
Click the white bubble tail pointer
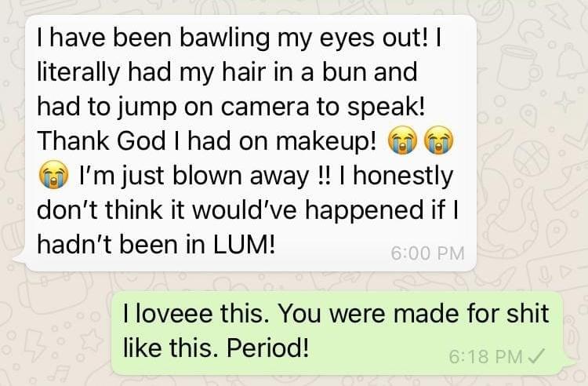coord(20,259)
